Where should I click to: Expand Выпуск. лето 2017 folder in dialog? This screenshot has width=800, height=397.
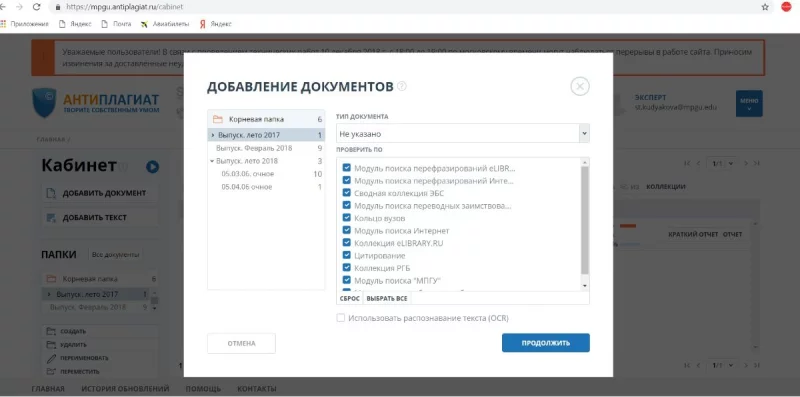(212, 135)
